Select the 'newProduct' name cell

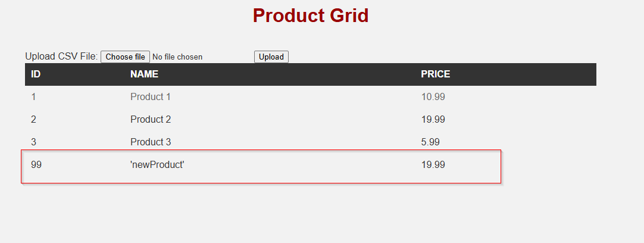(x=157, y=165)
